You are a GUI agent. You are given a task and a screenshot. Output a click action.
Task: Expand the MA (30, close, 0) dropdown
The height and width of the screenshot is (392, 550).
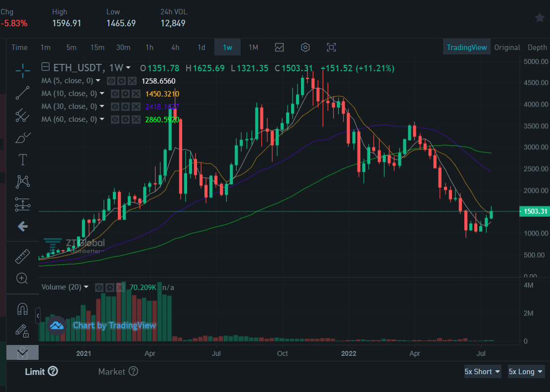click(102, 106)
